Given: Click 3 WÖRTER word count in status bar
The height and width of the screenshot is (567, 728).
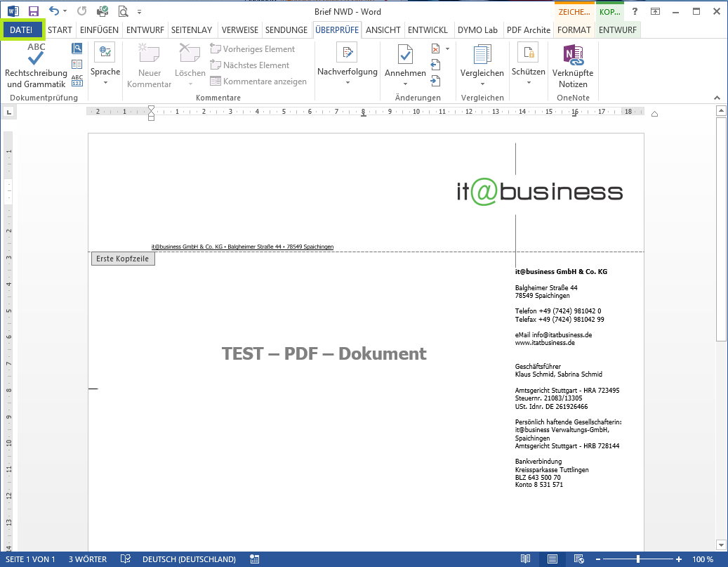Looking at the screenshot, I should [x=88, y=559].
